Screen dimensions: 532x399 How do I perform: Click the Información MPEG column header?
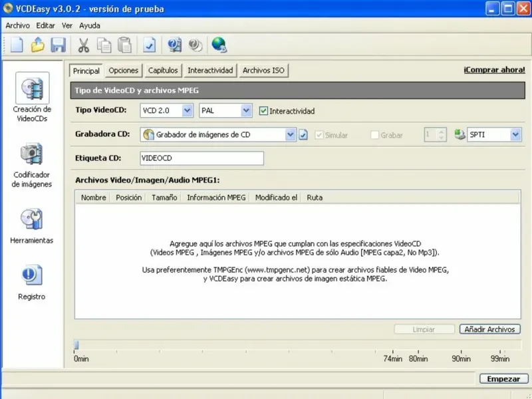(x=216, y=198)
